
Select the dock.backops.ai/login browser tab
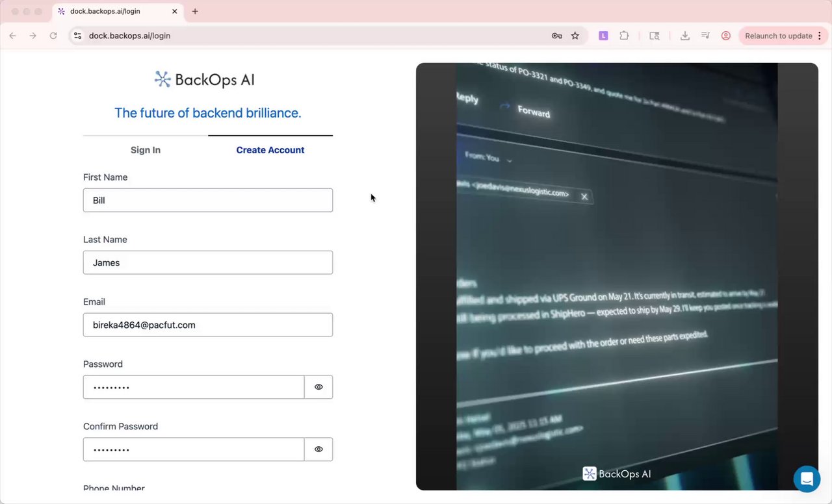118,12
